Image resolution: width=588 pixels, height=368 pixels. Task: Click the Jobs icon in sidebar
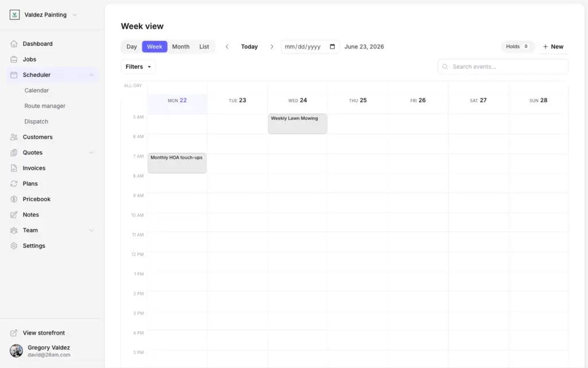[x=14, y=59]
